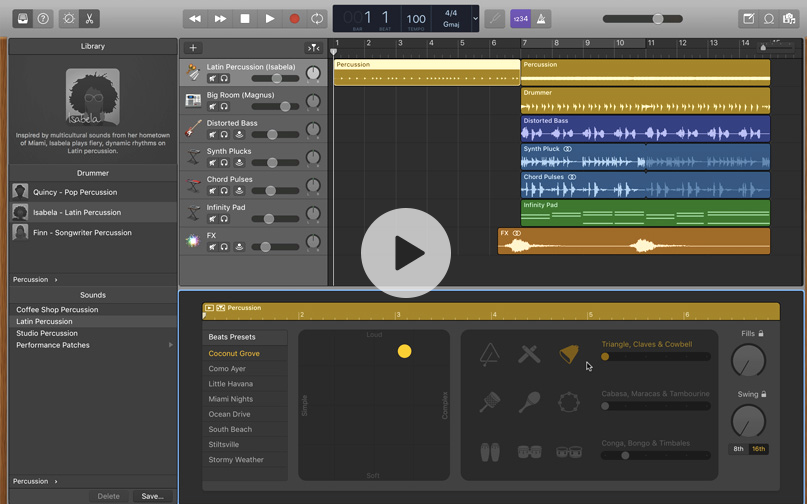Viewport: 807px width, 504px height.
Task: Click the pan knob on FX track
Action: (x=313, y=241)
